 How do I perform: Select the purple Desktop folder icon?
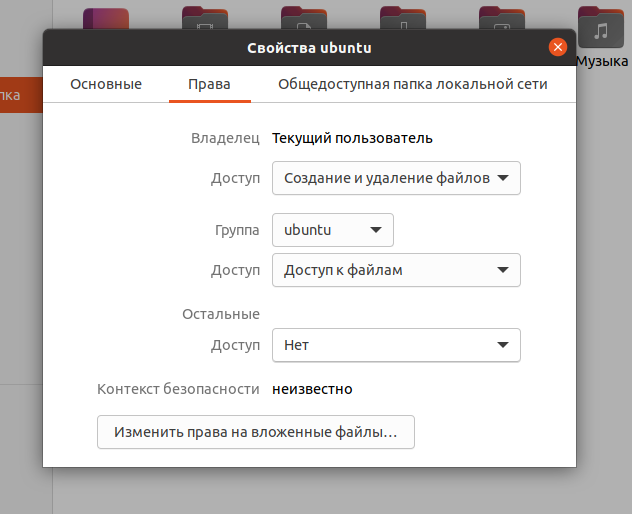coord(106,19)
